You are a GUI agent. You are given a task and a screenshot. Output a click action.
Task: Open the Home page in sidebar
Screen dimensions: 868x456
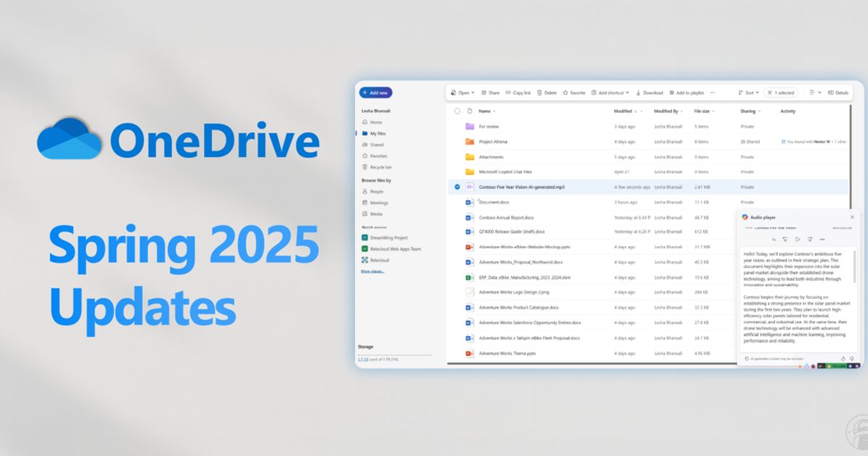tap(373, 122)
